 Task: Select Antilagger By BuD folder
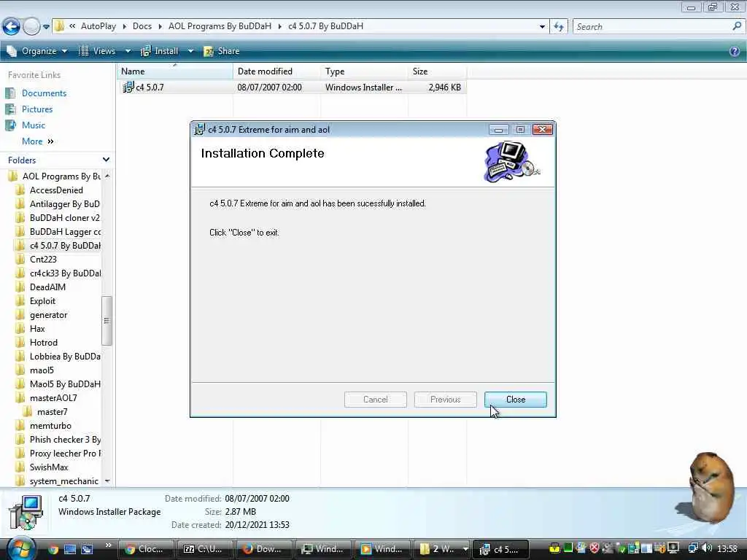(x=64, y=204)
